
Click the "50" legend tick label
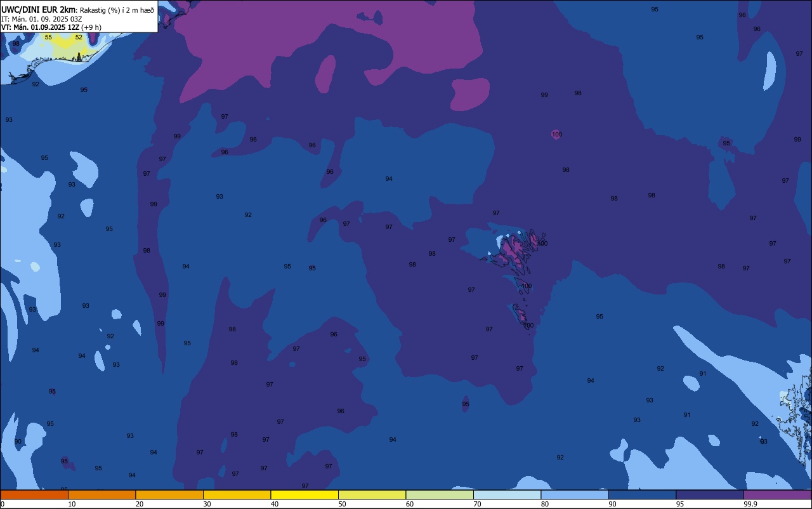click(342, 504)
